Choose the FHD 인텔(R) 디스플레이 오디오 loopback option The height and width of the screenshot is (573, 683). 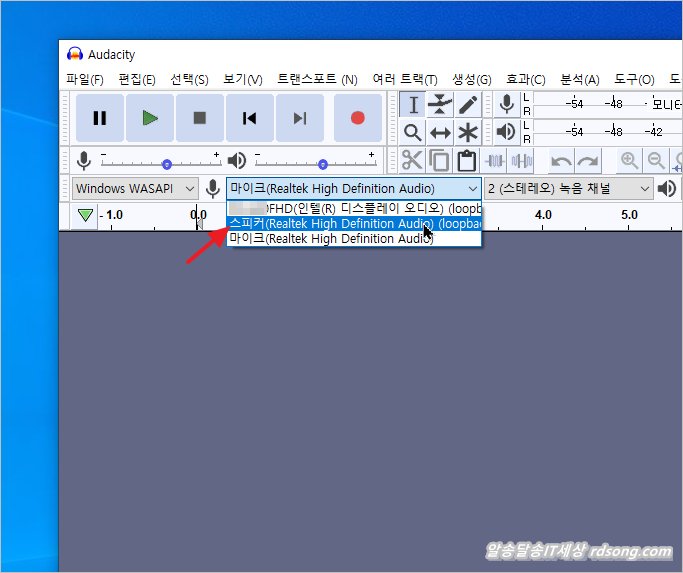tap(354, 209)
